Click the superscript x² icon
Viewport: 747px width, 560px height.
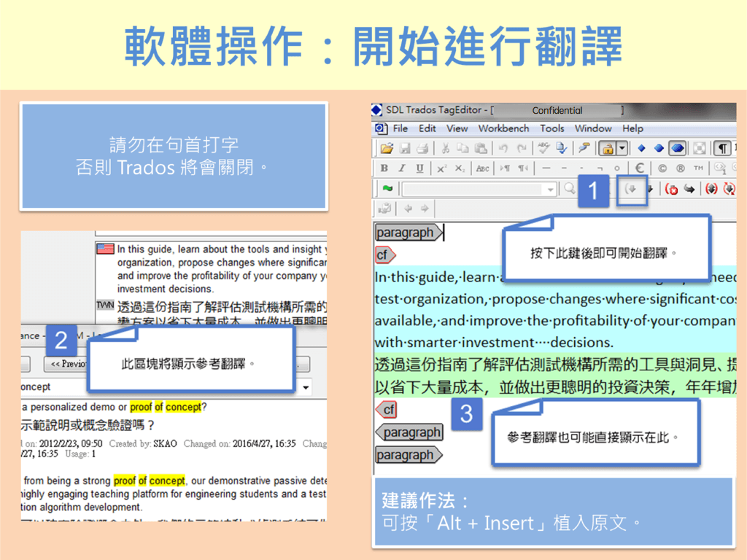441,168
